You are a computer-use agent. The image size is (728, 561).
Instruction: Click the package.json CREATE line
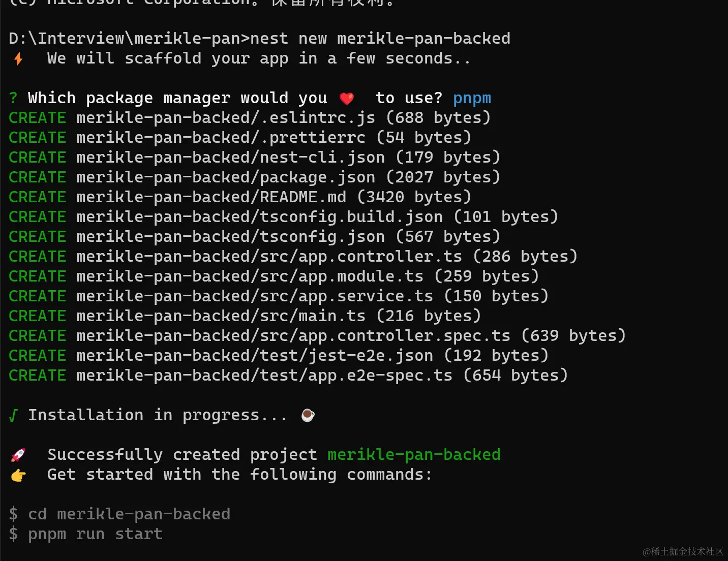point(255,177)
